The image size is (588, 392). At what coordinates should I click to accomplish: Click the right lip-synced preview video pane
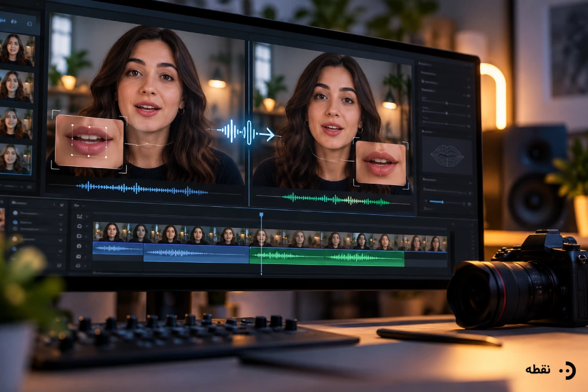[332, 118]
